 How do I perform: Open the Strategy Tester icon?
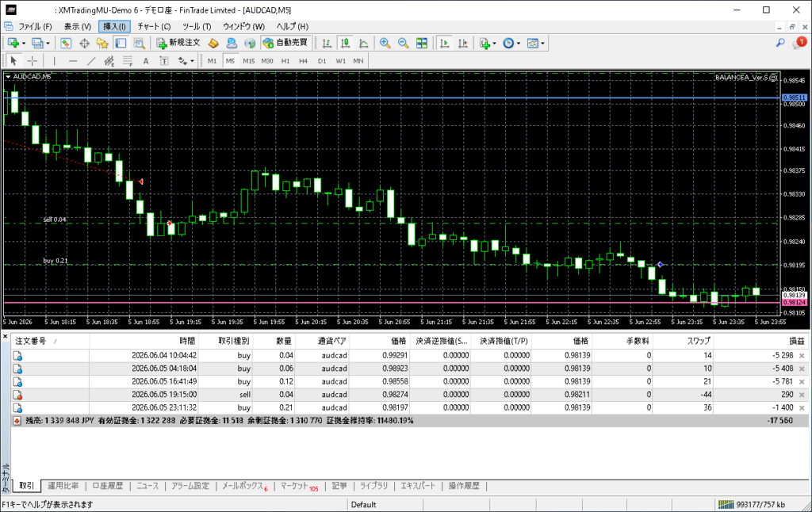tap(139, 43)
